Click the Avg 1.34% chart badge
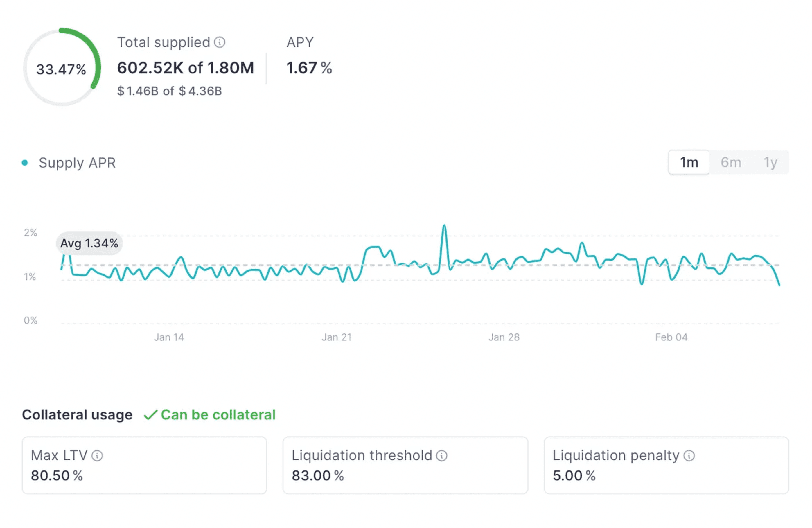The height and width of the screenshot is (528, 812). pos(89,243)
